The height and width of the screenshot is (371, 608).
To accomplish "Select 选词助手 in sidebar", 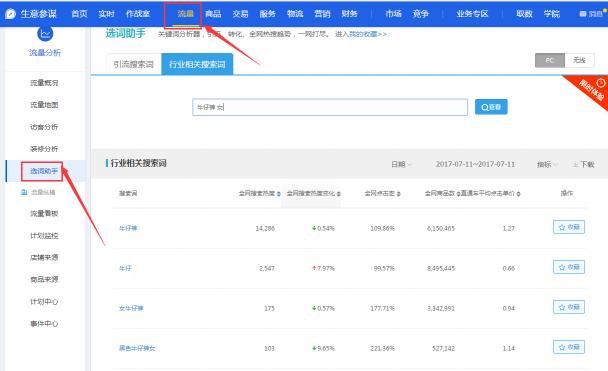I will 44,171.
